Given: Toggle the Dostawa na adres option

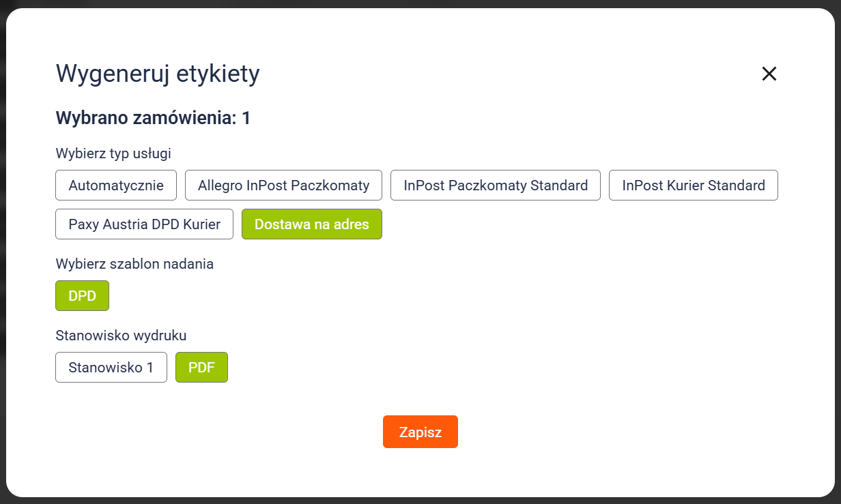Looking at the screenshot, I should point(312,224).
